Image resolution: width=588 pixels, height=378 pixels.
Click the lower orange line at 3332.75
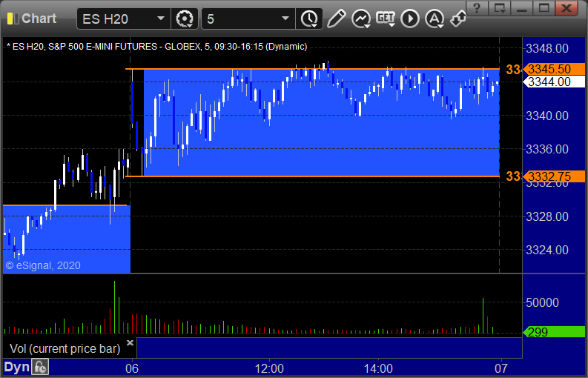312,176
